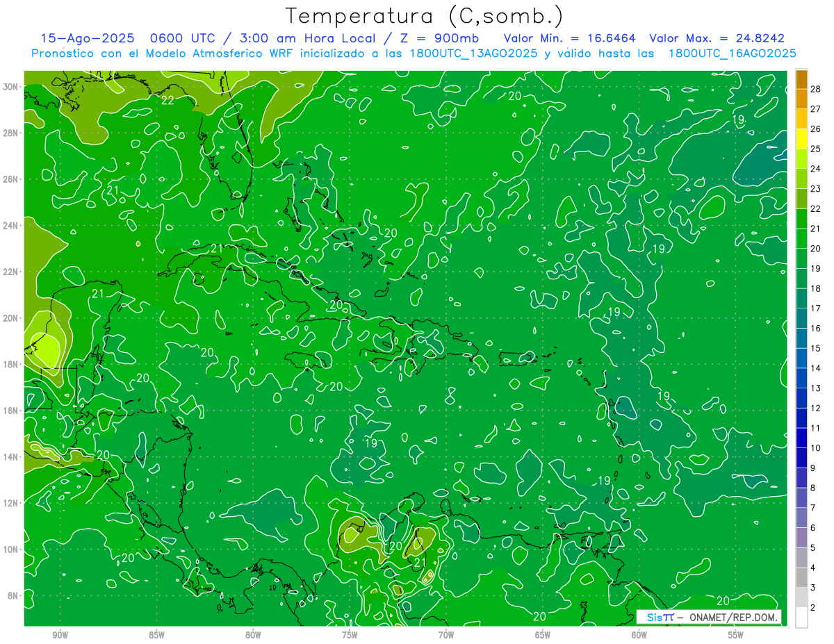This screenshot has width=834, height=644.
Task: Click the 90W longitude axis label
Action: 60,636
